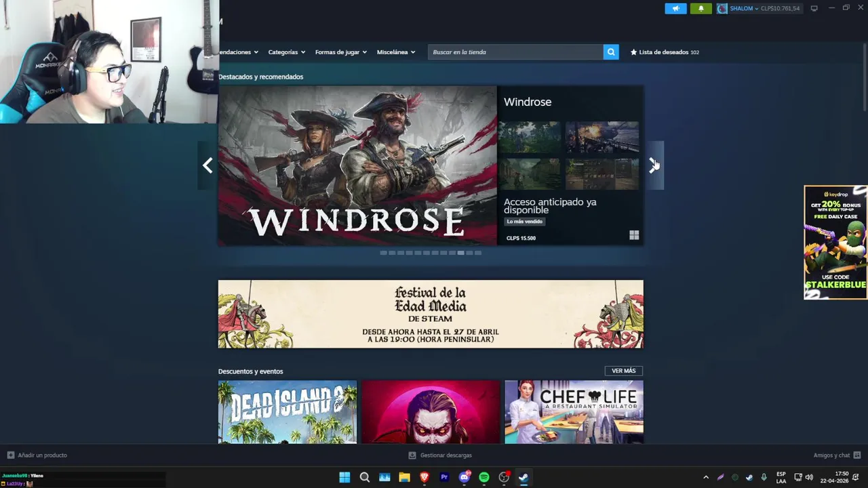This screenshot has width=868, height=488.
Task: View third Windrose screenshot thumbnail
Action: coord(530,174)
